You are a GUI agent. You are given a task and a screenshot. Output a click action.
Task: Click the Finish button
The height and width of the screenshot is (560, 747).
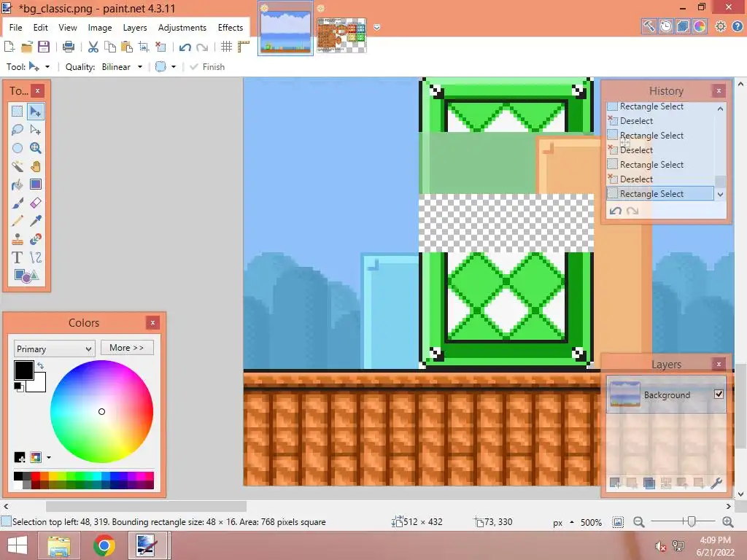coord(207,66)
